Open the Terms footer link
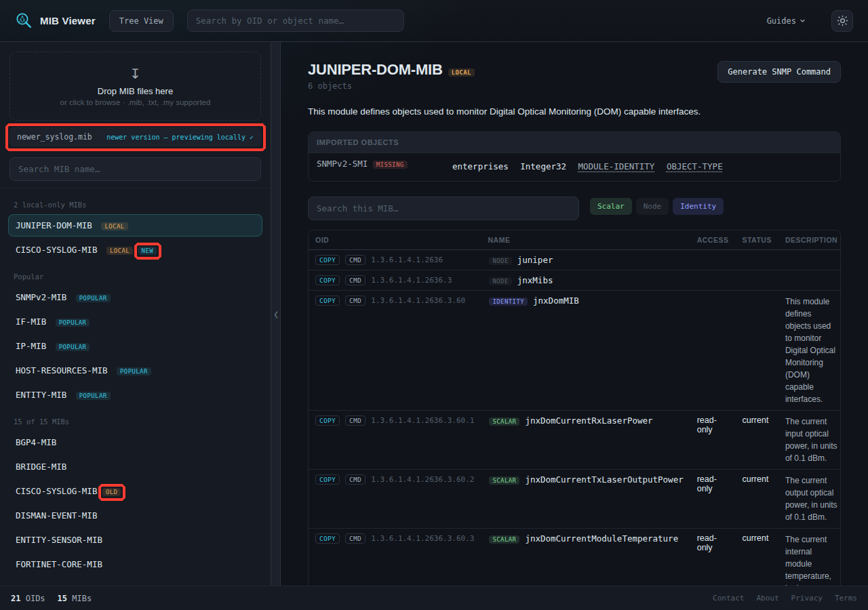Screen dimensions: 868x610 pyautogui.click(x=846, y=598)
